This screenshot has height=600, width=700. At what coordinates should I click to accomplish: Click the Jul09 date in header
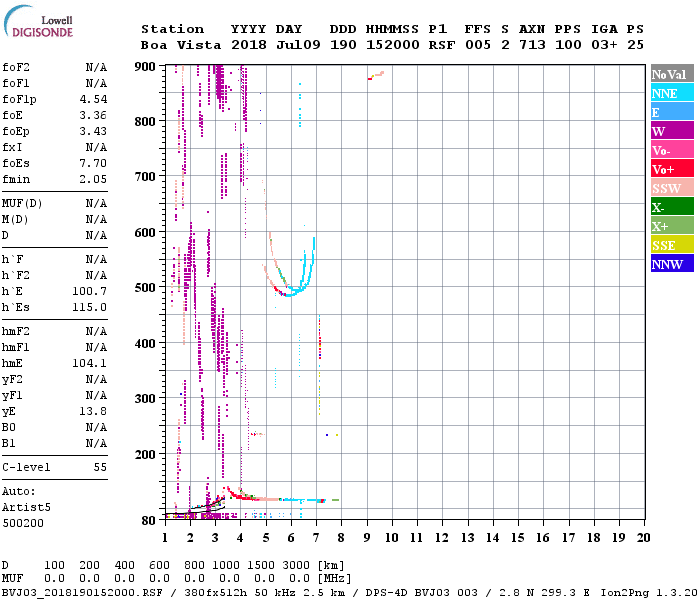298,45
